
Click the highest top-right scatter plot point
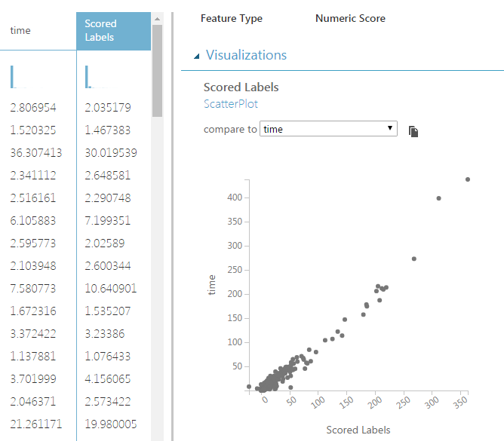pyautogui.click(x=468, y=179)
